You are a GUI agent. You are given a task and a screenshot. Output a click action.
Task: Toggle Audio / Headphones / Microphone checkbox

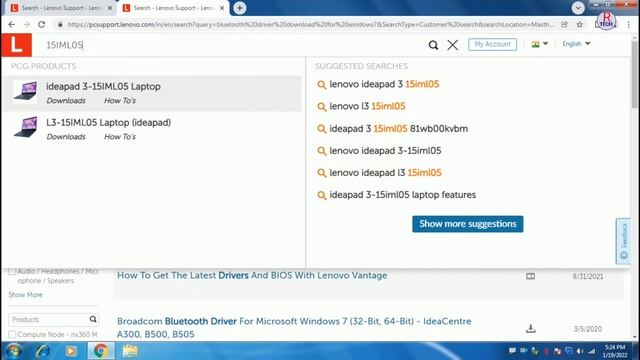pyautogui.click(x=12, y=271)
